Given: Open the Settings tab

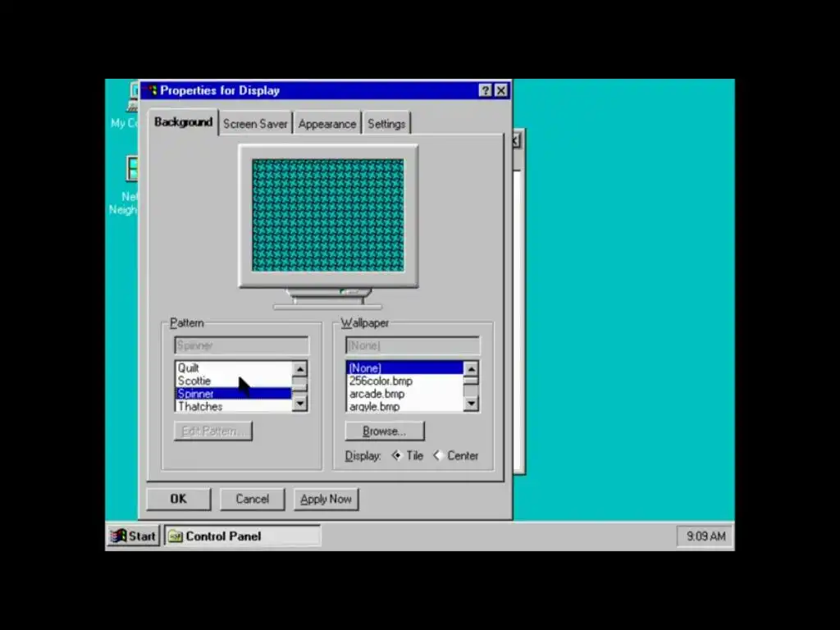Looking at the screenshot, I should pyautogui.click(x=386, y=124).
